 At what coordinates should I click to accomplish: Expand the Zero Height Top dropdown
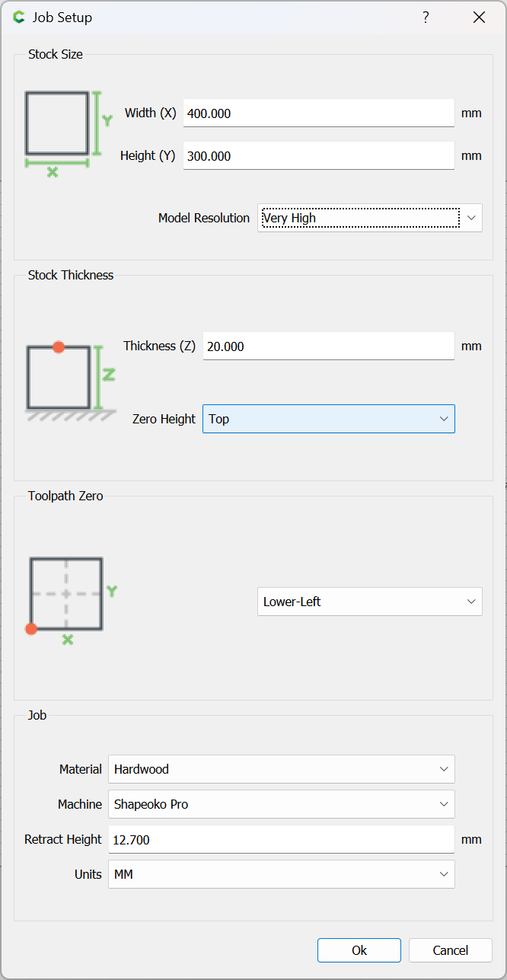click(x=329, y=419)
